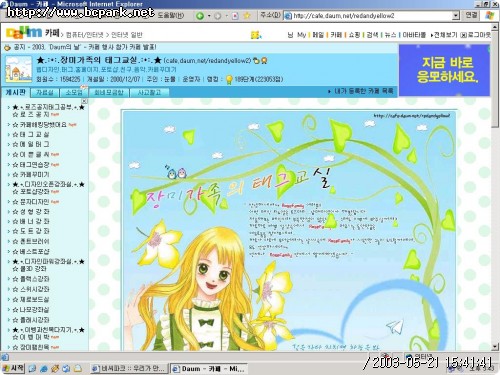Select the 자료실 tab
This screenshot has width=500, height=375.
pos(45,93)
